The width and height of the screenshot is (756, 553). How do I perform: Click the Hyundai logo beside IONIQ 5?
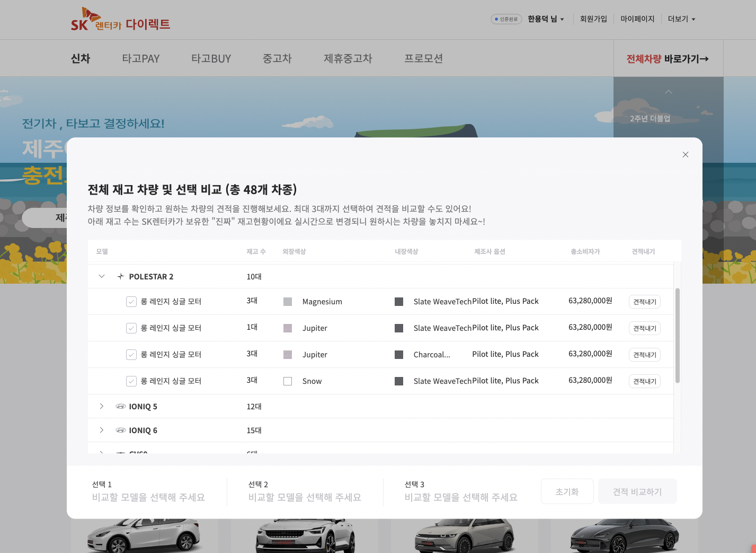click(121, 407)
